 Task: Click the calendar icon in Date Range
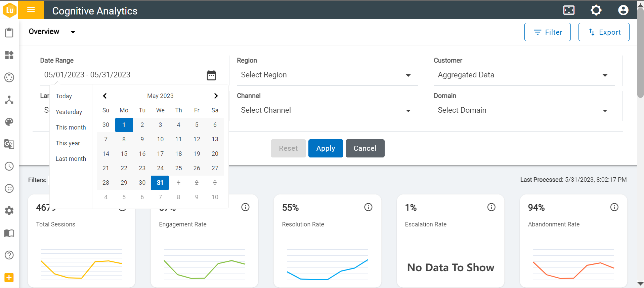[x=211, y=75]
